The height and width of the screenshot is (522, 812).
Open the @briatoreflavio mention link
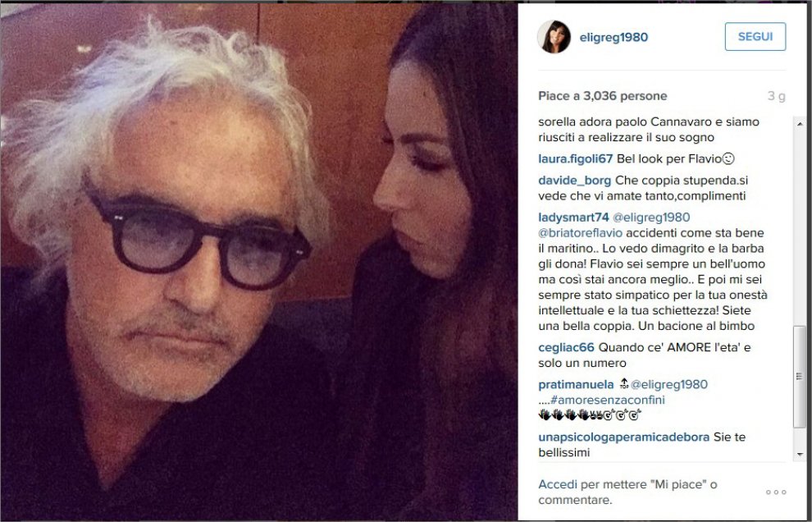(580, 233)
